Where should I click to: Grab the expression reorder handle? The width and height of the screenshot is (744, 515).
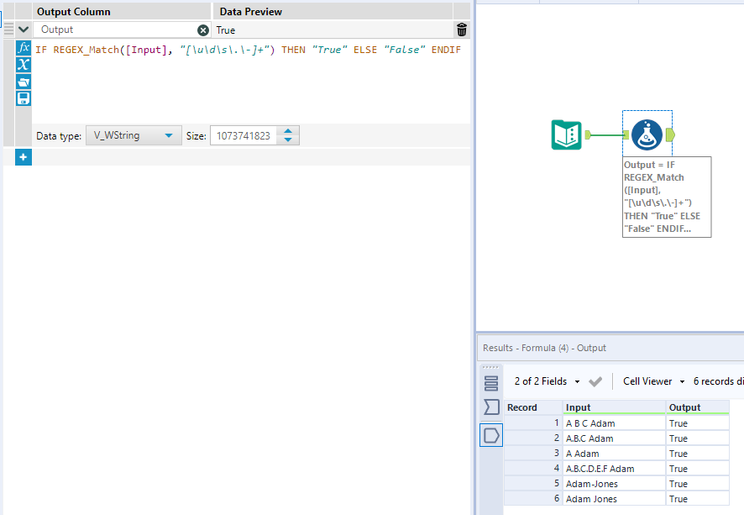coord(9,29)
